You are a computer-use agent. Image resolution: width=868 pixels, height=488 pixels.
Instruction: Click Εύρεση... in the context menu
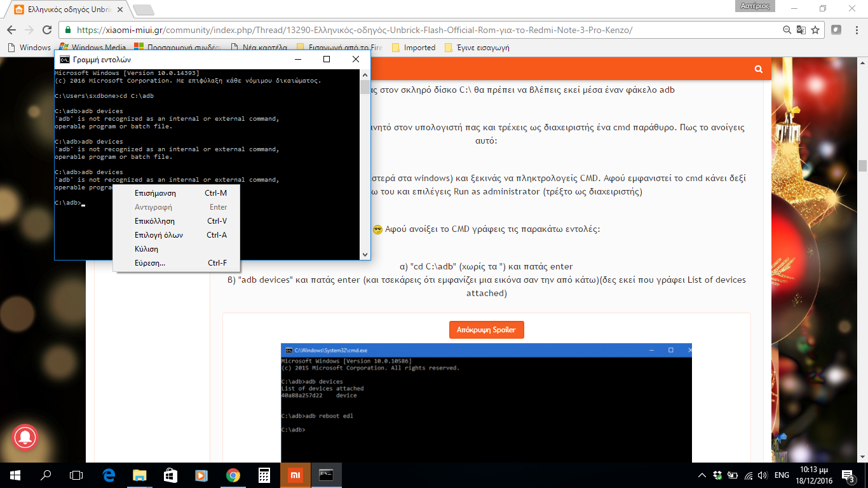pos(150,263)
